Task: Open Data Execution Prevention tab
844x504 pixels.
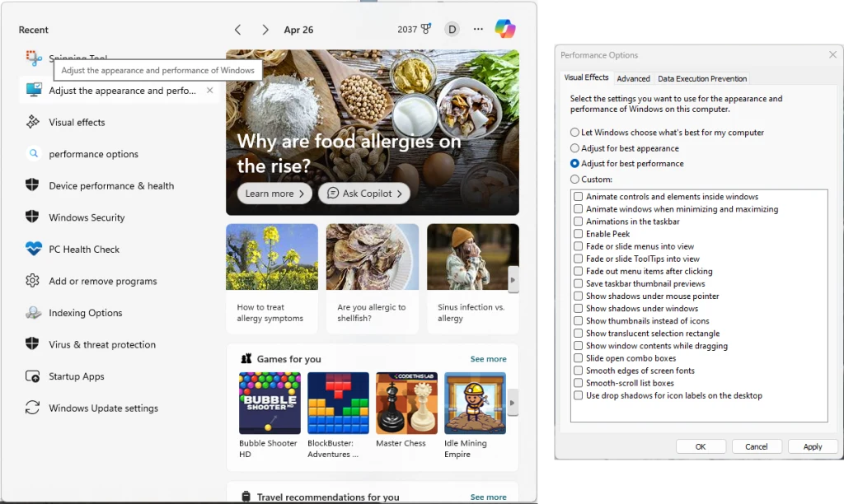Action: [702, 78]
